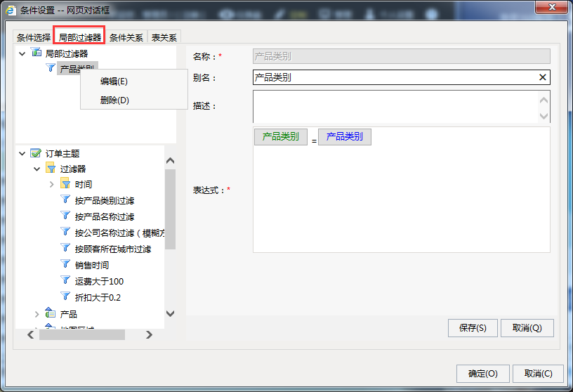Click the 取消(C) button
573x392 pixels.
pyautogui.click(x=538, y=373)
